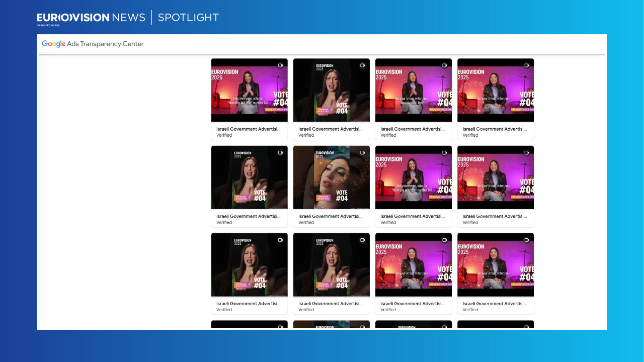Image resolution: width=644 pixels, height=362 pixels.
Task: Click 'Israeli Government Advertisi...' under first row, second card
Action: [331, 129]
